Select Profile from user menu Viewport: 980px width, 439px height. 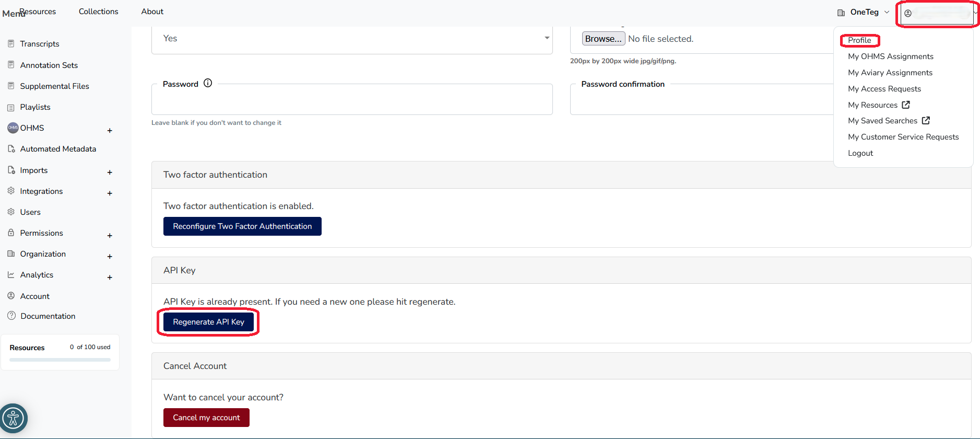[859, 40]
